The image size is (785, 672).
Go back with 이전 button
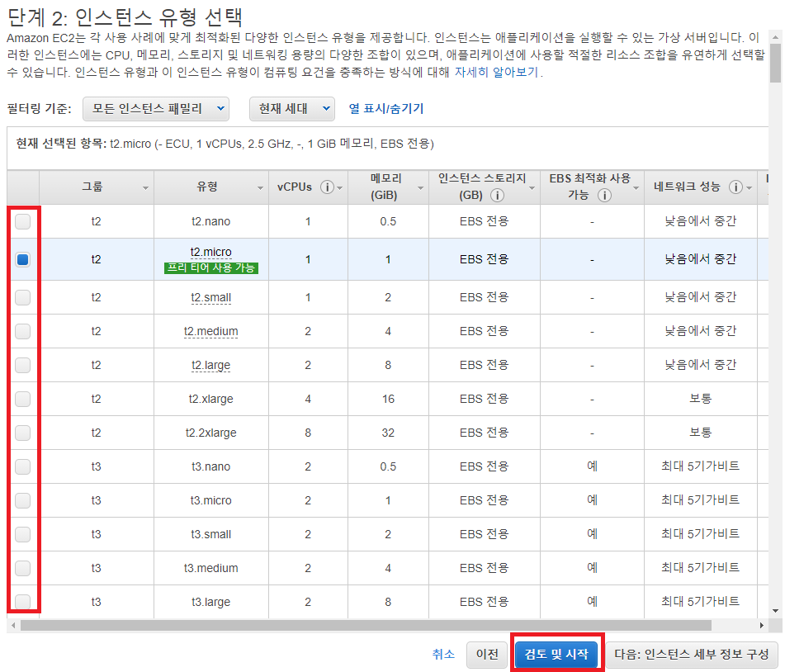(x=487, y=654)
